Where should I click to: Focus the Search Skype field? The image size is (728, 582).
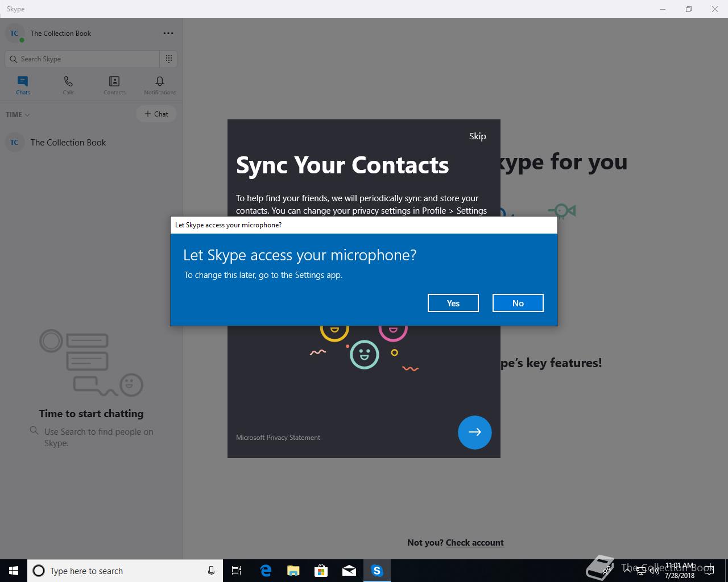(x=82, y=59)
